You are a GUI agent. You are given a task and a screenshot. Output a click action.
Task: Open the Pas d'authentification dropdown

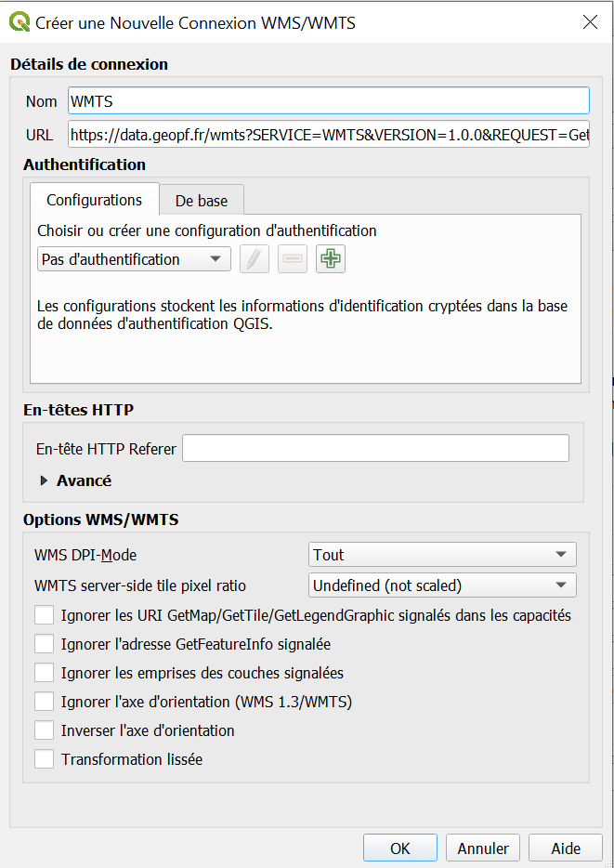(134, 259)
